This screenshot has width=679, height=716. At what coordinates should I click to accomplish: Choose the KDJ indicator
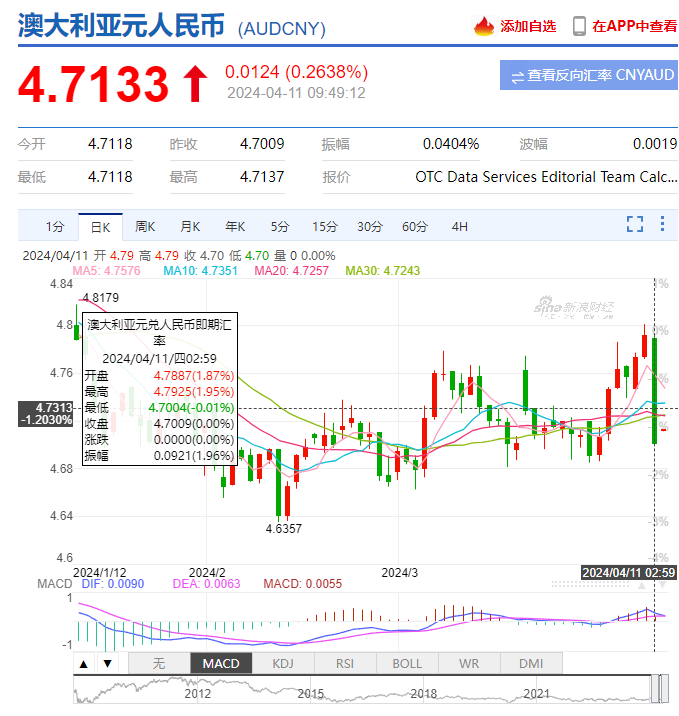click(x=282, y=663)
